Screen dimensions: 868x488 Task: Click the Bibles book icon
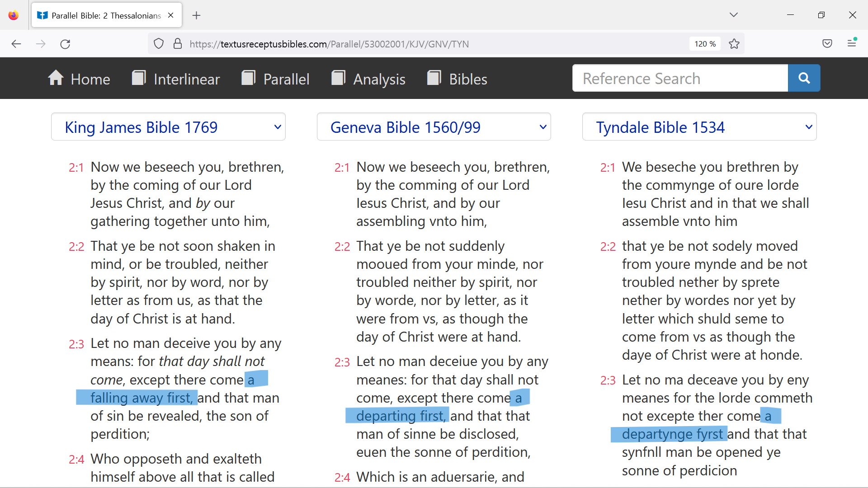point(434,78)
